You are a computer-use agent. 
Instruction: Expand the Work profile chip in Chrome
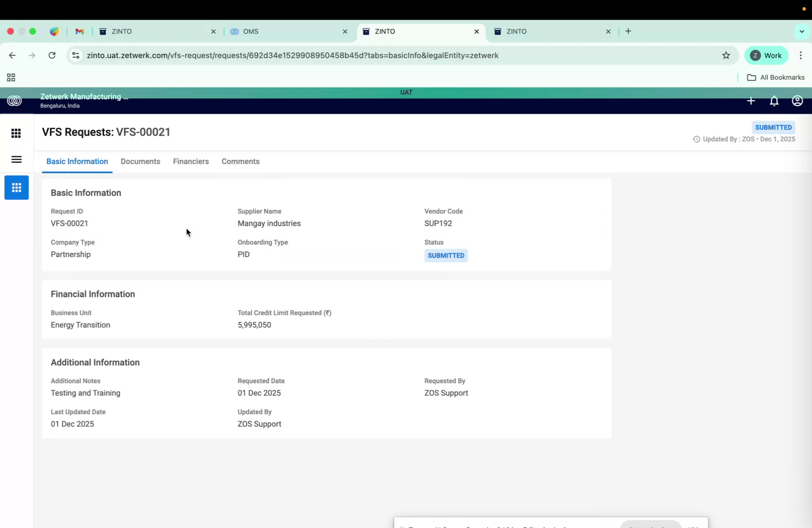pos(766,55)
